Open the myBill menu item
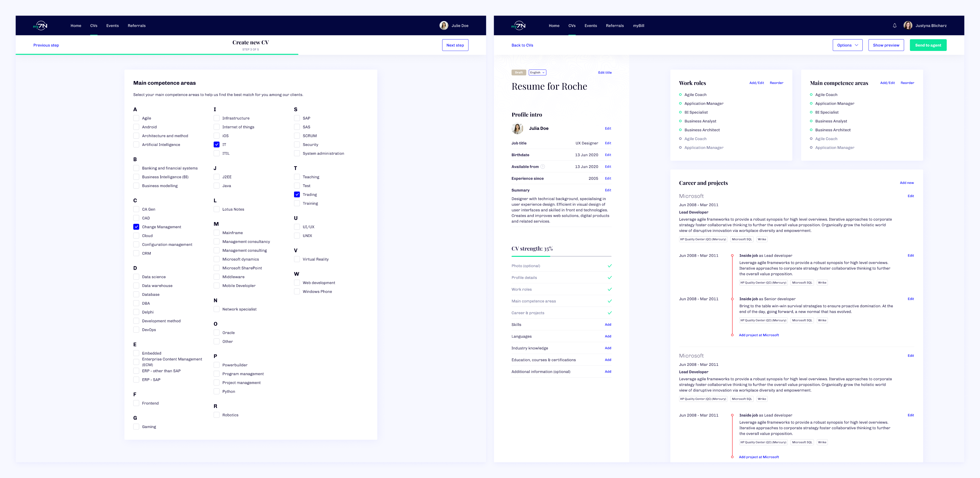This screenshot has width=980, height=478. (638, 26)
